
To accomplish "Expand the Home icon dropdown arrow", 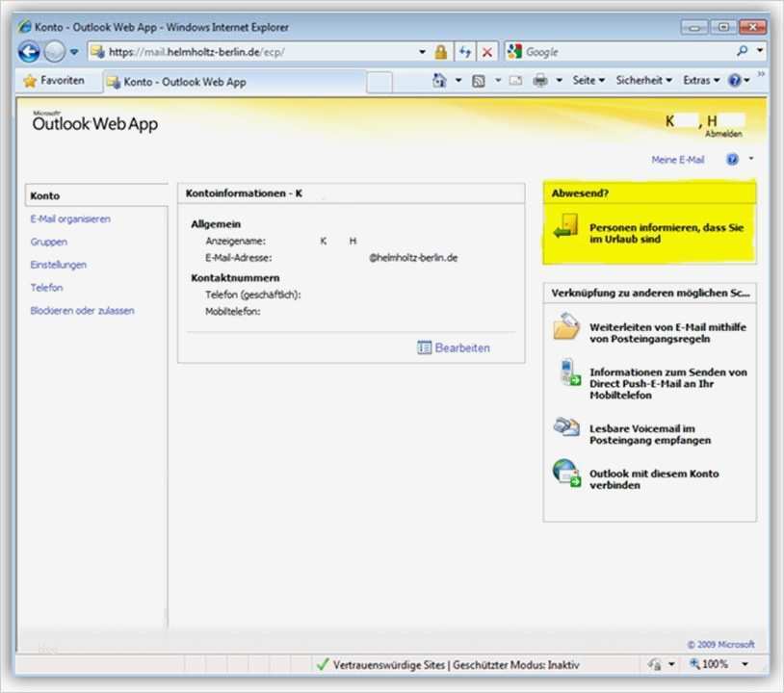I will point(458,81).
